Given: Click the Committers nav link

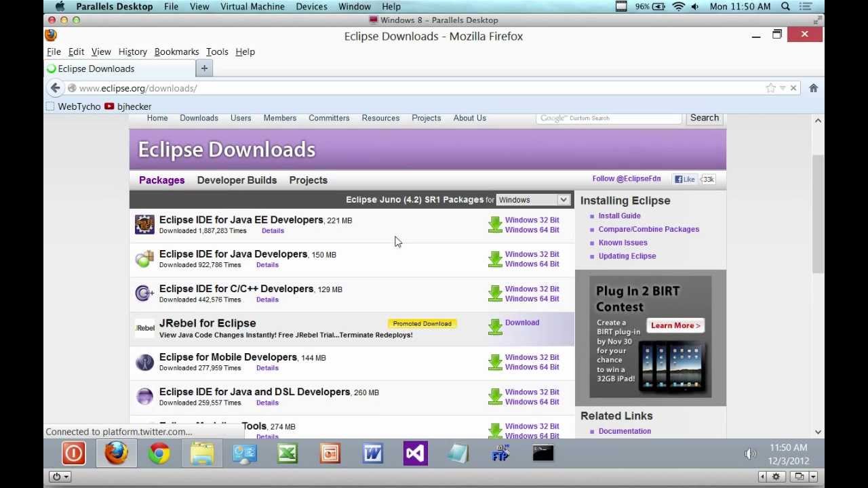Looking at the screenshot, I should (x=329, y=118).
